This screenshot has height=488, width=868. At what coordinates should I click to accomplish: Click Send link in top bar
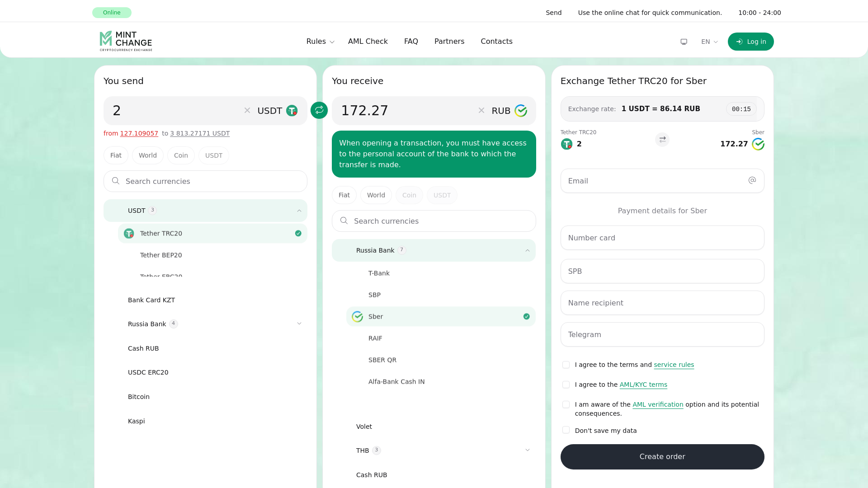(553, 13)
